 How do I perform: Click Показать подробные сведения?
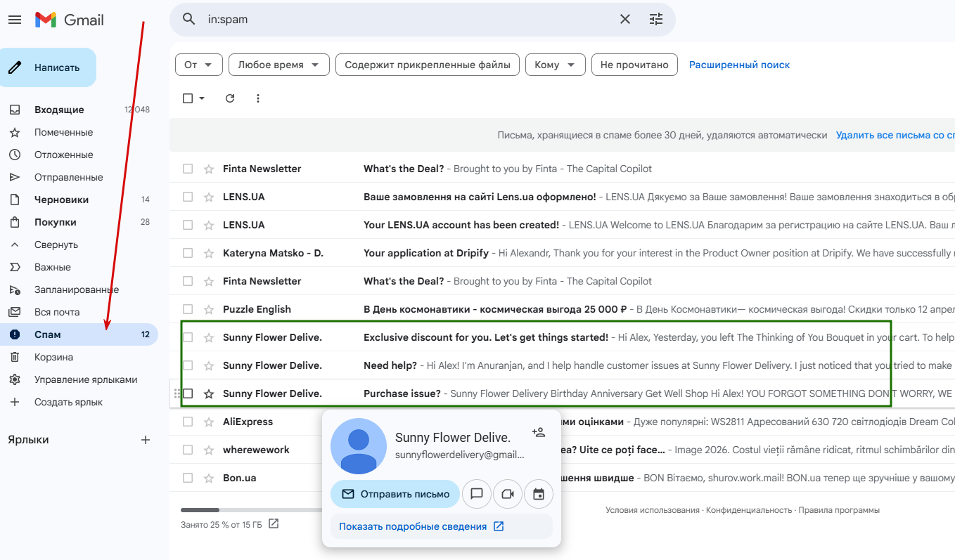click(x=421, y=526)
